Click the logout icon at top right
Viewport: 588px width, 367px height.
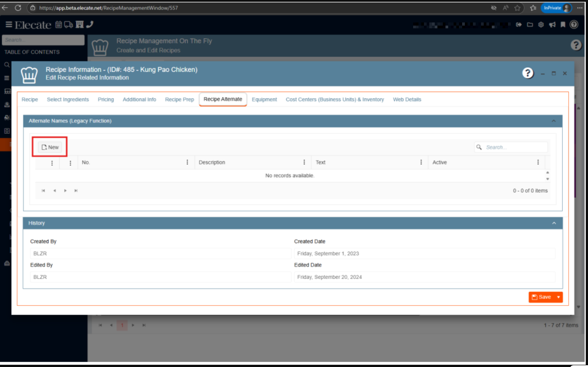click(519, 25)
